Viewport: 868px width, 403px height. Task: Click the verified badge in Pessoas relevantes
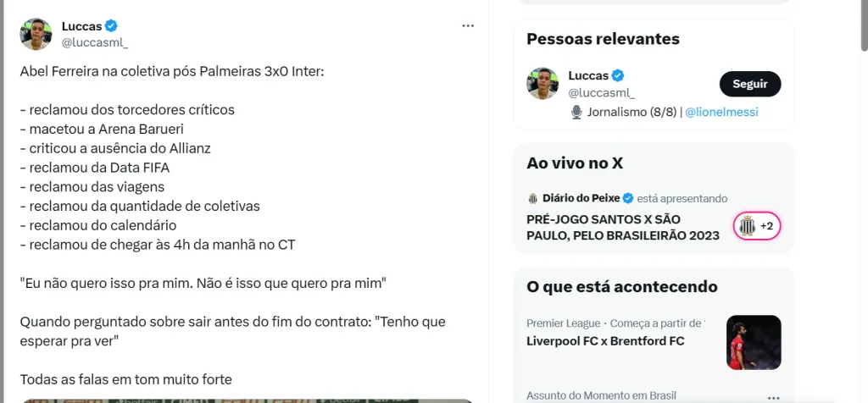click(619, 75)
